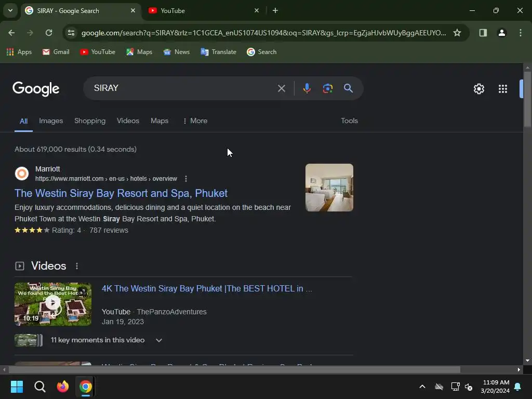This screenshot has height=399, width=532.
Task: Open the Videos section options menu
Action: (x=77, y=266)
